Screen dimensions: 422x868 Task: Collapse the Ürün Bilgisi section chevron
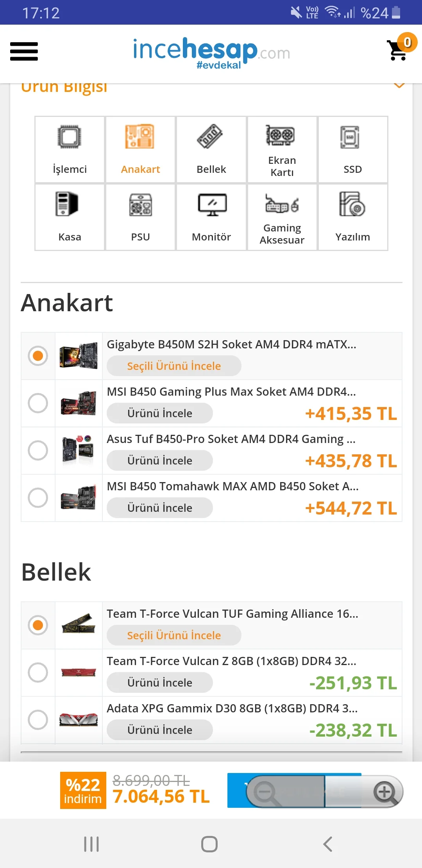pyautogui.click(x=399, y=85)
